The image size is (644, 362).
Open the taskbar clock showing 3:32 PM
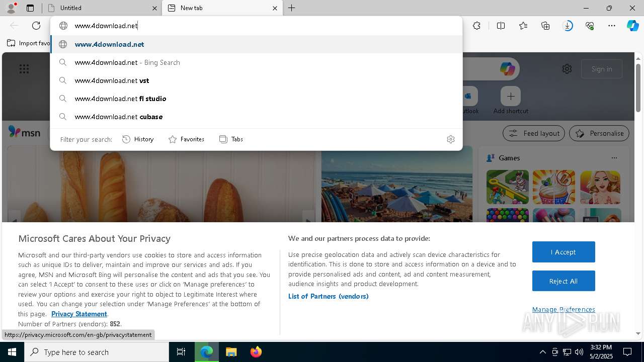[601, 352]
